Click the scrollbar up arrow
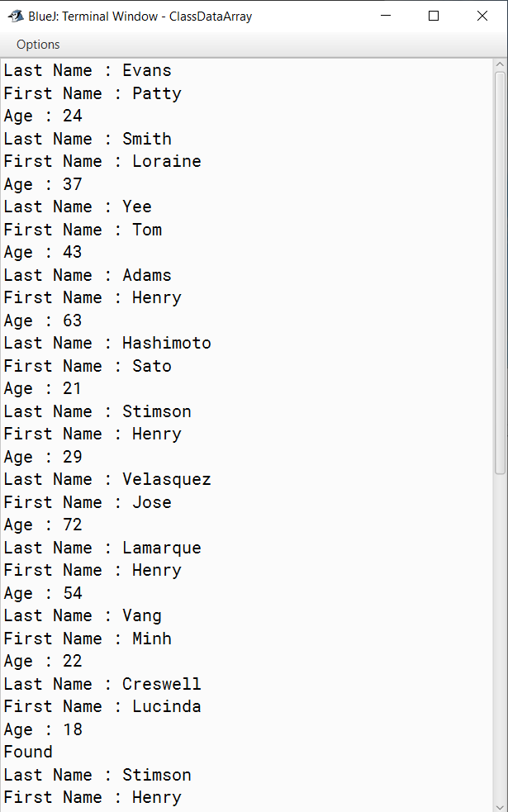508x812 pixels. click(x=500, y=64)
